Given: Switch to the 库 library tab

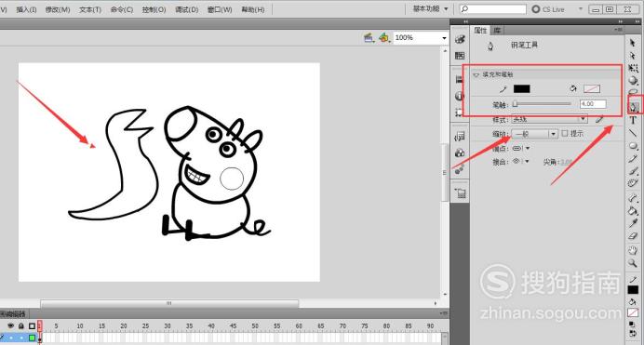Looking at the screenshot, I should click(497, 31).
